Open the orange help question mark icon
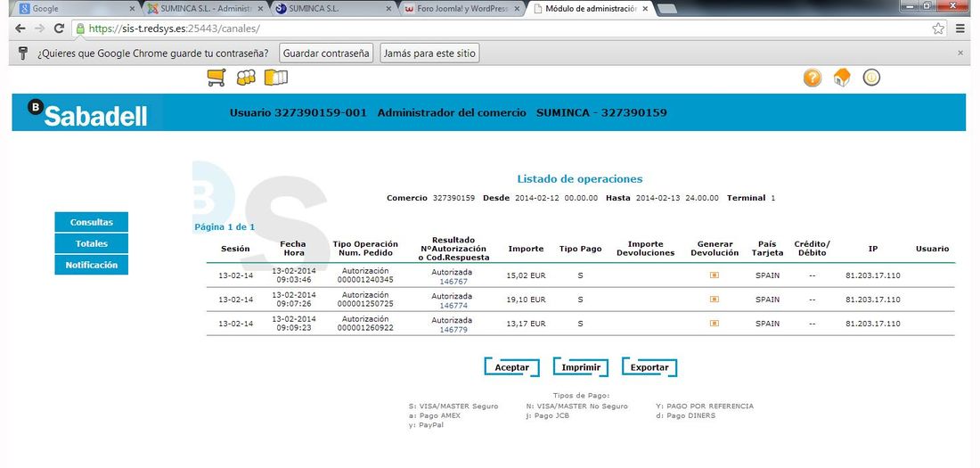 [812, 78]
